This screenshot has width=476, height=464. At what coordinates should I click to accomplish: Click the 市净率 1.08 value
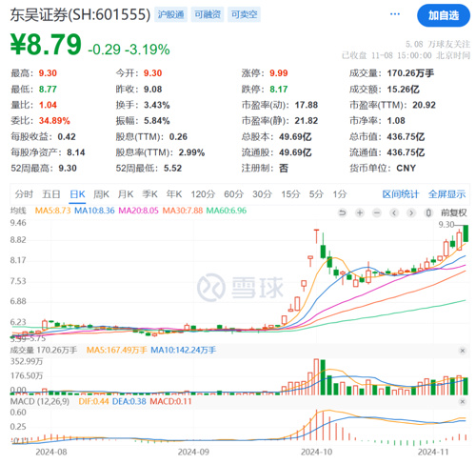click(x=396, y=121)
